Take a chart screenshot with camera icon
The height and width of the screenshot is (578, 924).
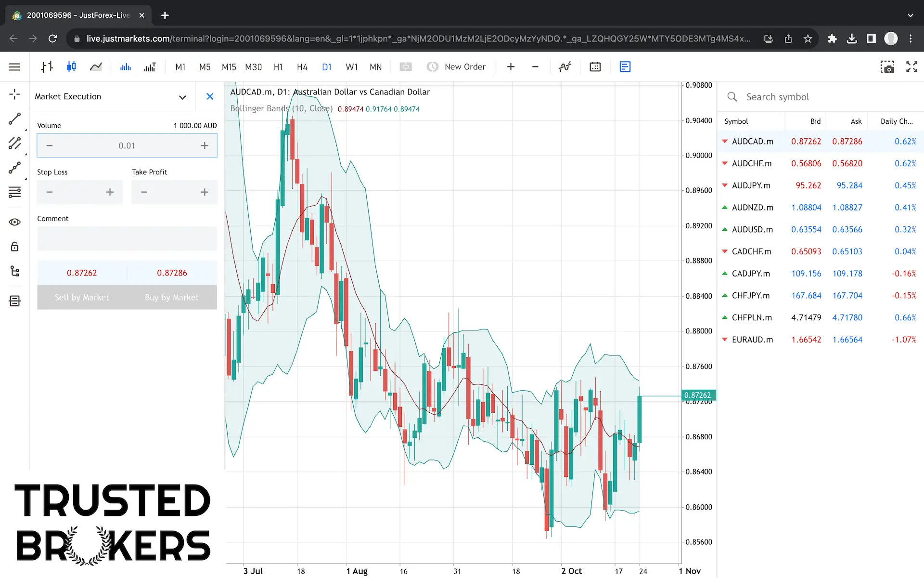pyautogui.click(x=888, y=66)
